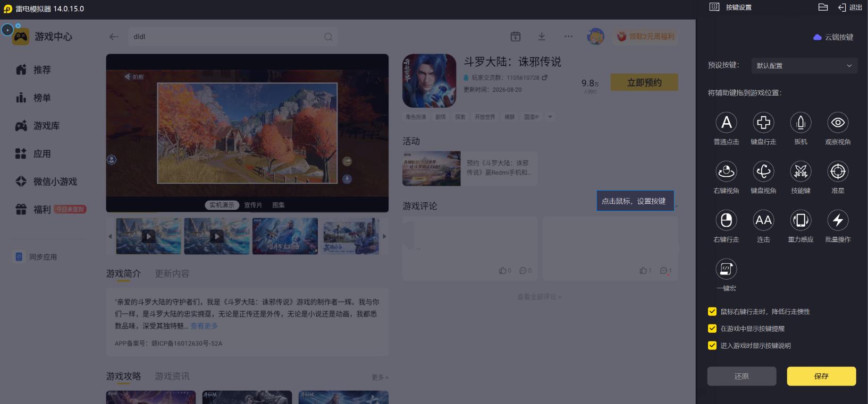Select the 右键行走 mouse-walk tool
The width and height of the screenshot is (868, 404).
click(x=726, y=220)
